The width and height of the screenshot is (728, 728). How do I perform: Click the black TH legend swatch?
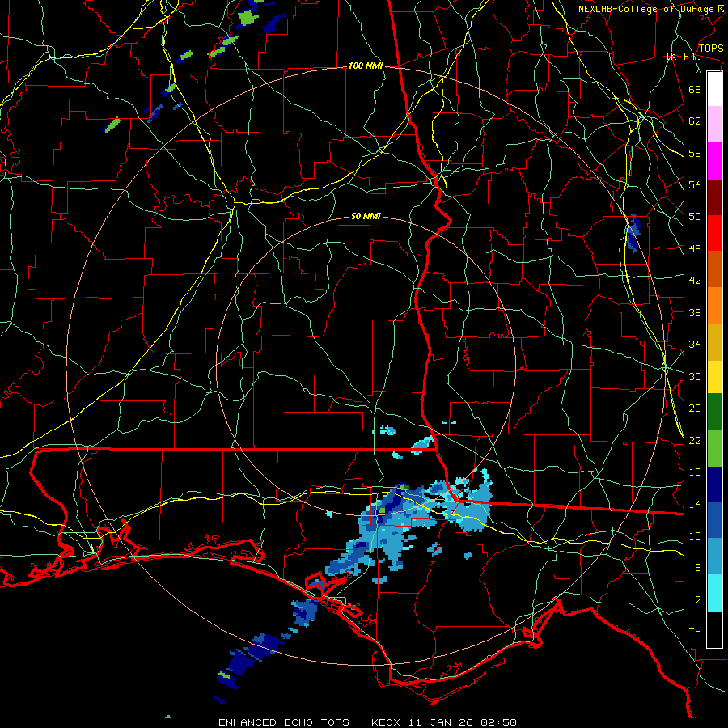pyautogui.click(x=714, y=629)
